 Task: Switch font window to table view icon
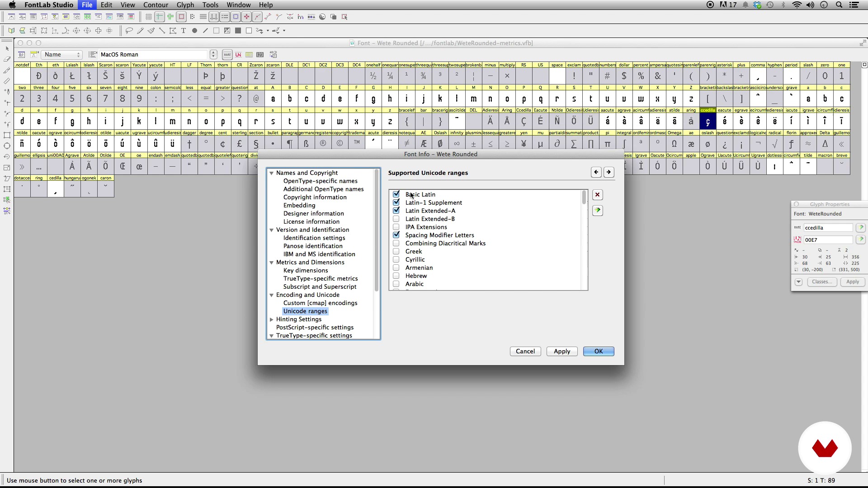pos(249,55)
